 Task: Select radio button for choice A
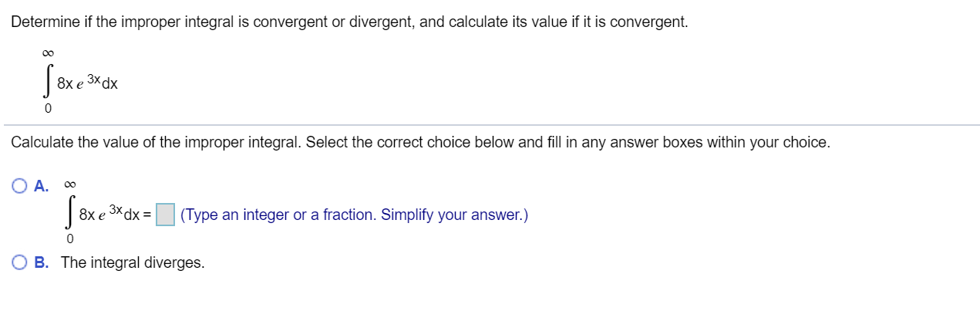coord(20,185)
